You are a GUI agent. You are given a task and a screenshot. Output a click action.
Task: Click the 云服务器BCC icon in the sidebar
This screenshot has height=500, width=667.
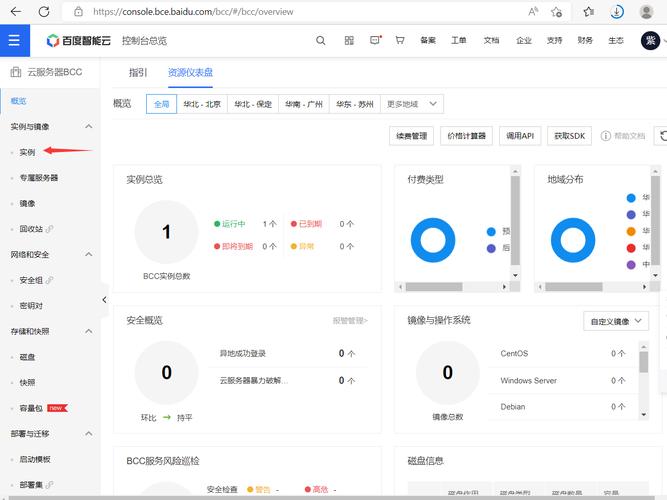click(16, 72)
